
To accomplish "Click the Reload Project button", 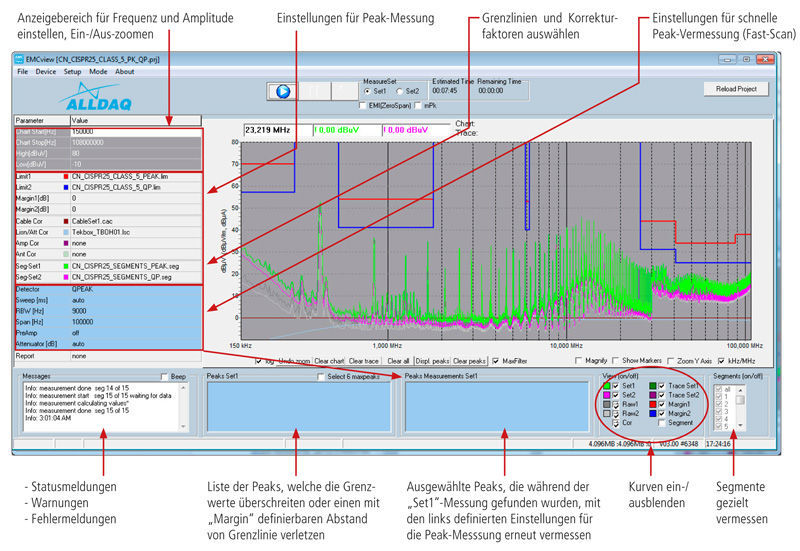I will 735,89.
